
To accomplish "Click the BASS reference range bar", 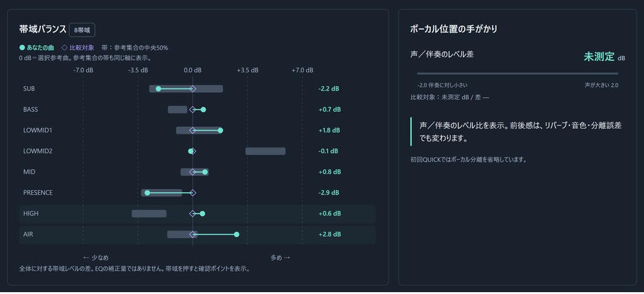I will coord(177,109).
